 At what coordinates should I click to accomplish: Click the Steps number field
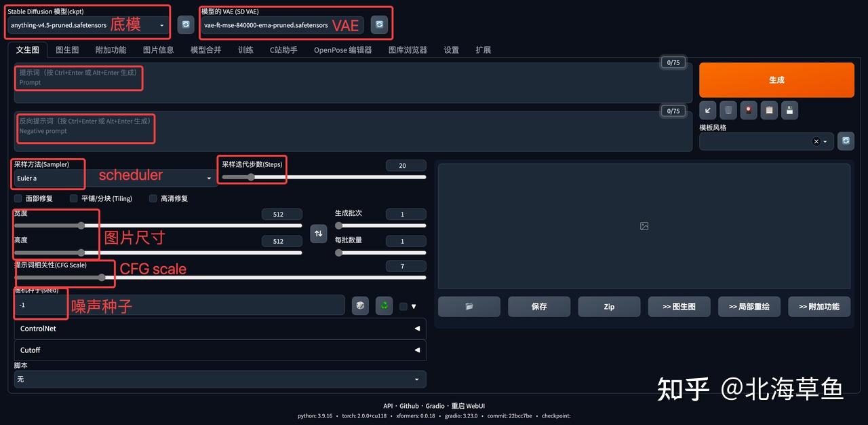pyautogui.click(x=406, y=166)
